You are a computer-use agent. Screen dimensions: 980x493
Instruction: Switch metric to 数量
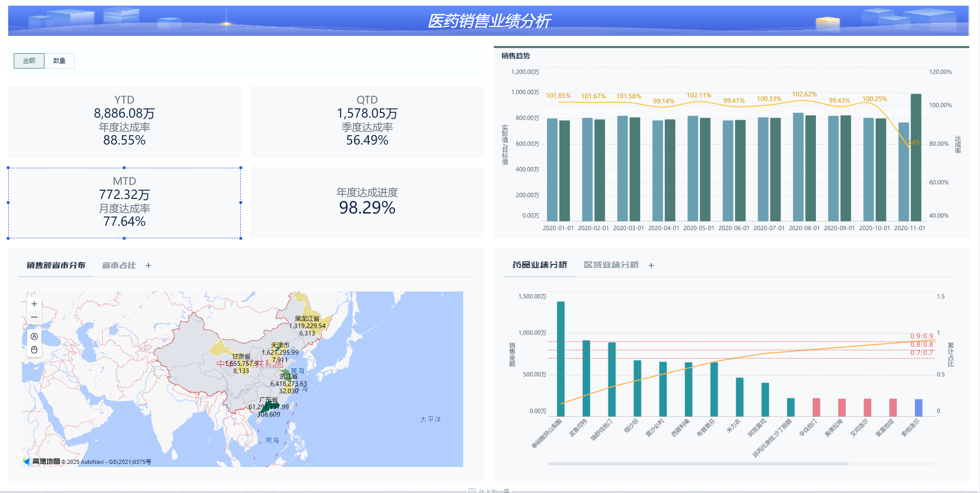59,61
